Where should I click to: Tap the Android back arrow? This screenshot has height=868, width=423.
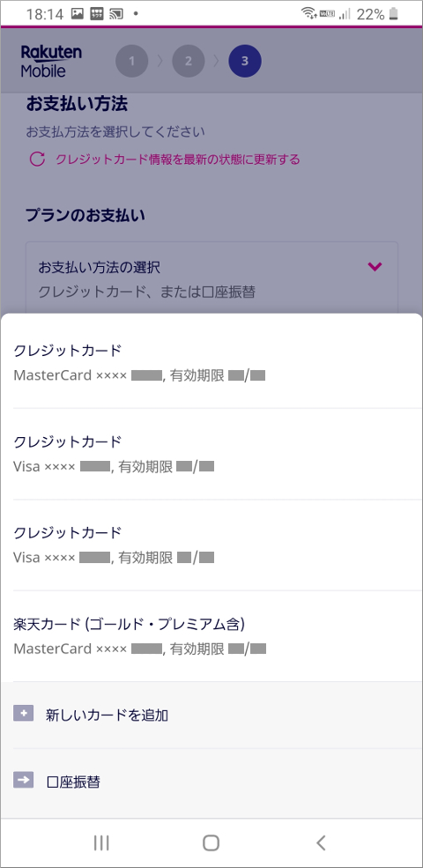pyautogui.click(x=321, y=842)
